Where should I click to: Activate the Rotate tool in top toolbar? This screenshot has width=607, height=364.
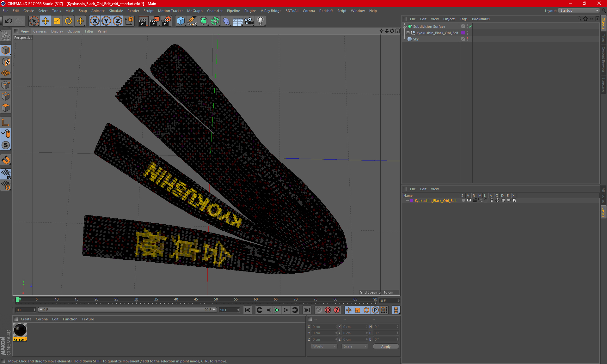coord(68,21)
